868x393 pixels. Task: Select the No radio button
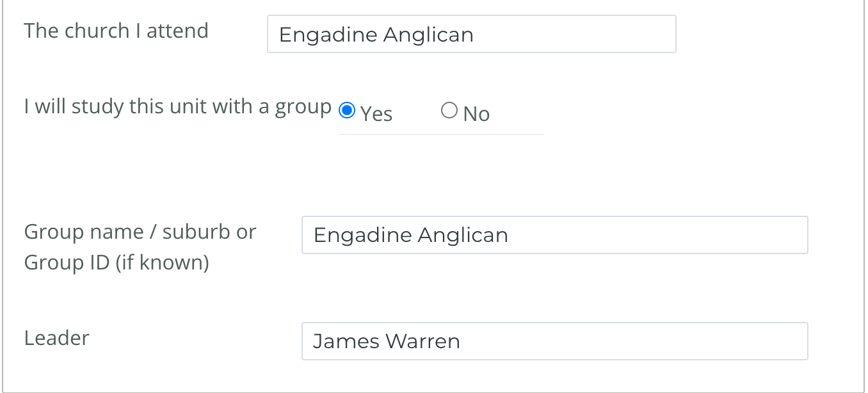pos(449,111)
